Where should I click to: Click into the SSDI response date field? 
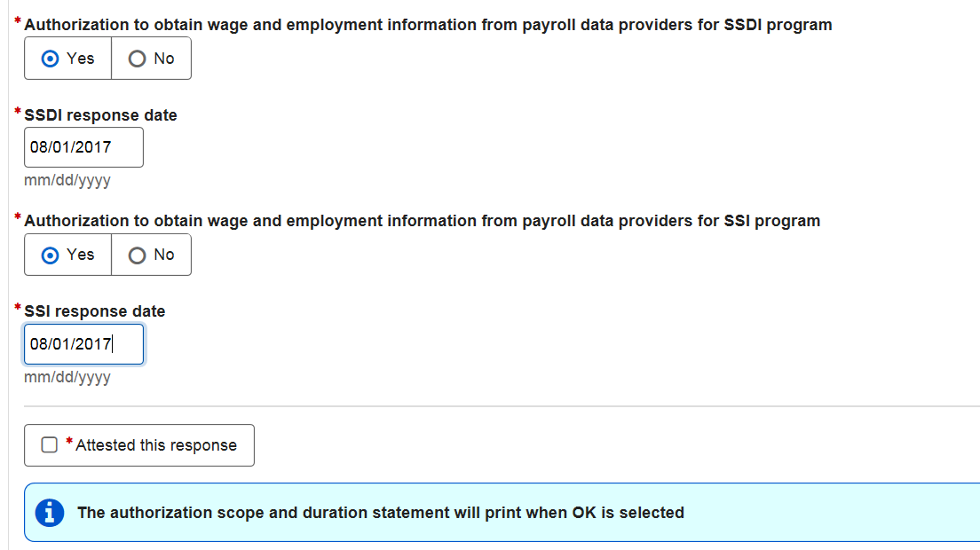tap(83, 147)
